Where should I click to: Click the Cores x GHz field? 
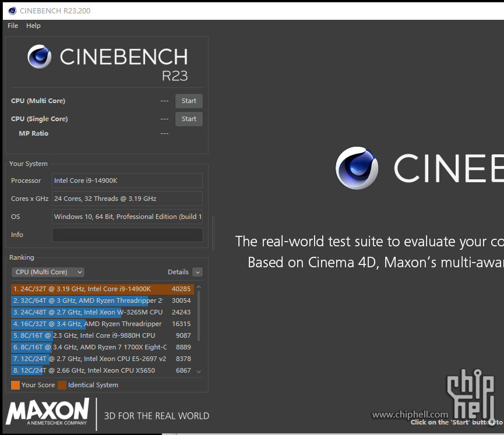click(x=127, y=199)
